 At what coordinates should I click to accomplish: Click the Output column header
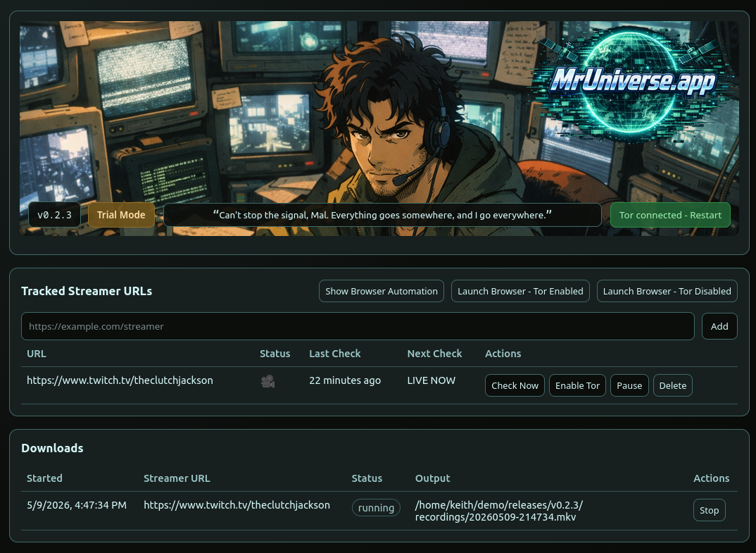pos(432,478)
